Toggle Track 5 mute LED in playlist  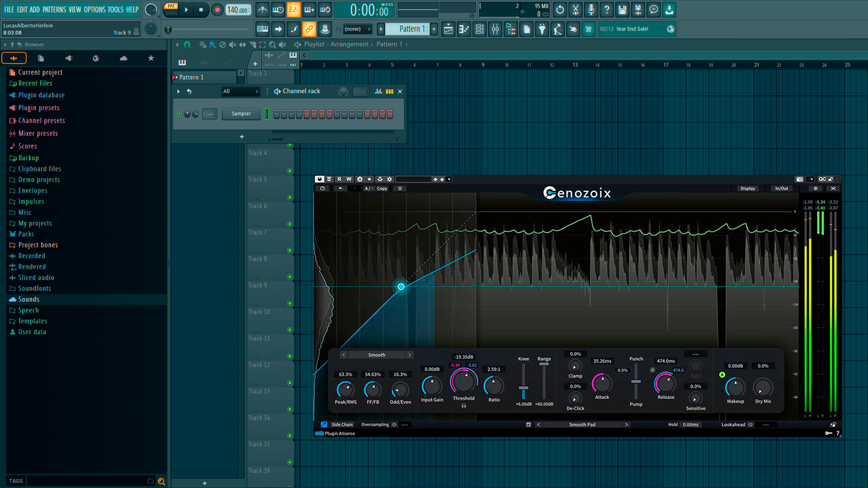(x=290, y=197)
